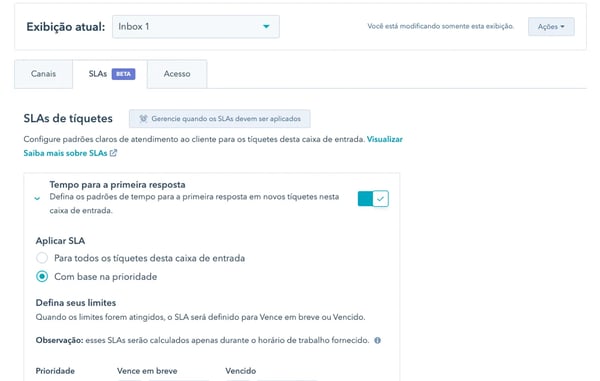
Task: Switch to the Acesso tab
Action: pyautogui.click(x=177, y=74)
